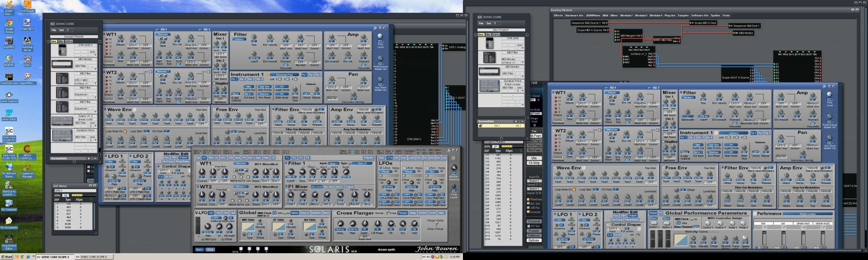Click the DSP Meter list scrollbar
The width and height of the screenshot is (868, 260).
(95, 216)
